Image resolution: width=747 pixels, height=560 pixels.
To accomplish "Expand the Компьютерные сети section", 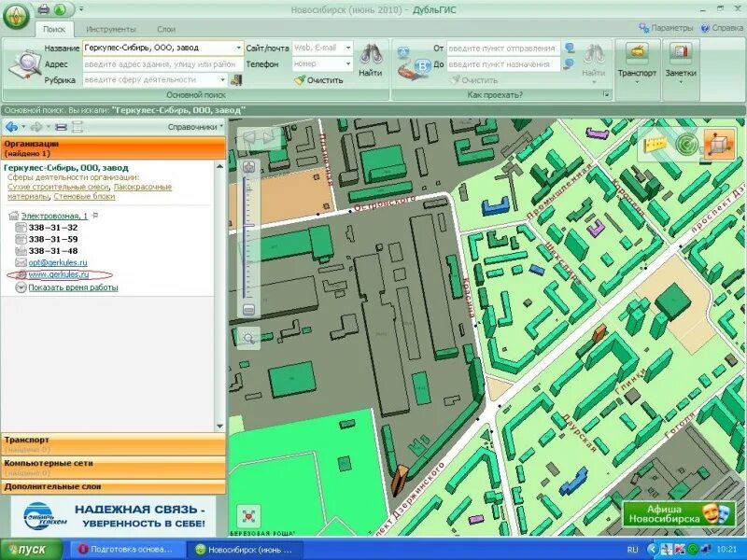I will pyautogui.click(x=113, y=468).
